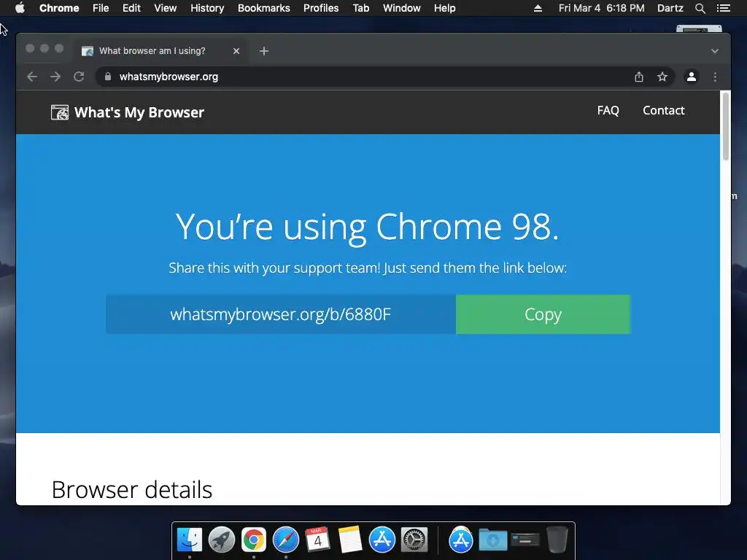The width and height of the screenshot is (747, 560).
Task: Open Downloads folder in Dock
Action: point(493,540)
